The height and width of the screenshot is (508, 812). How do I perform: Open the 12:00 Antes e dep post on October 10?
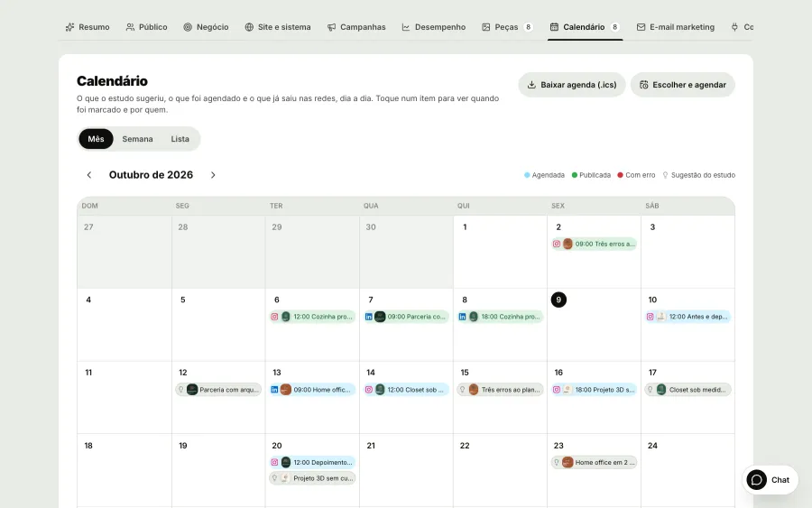687,317
